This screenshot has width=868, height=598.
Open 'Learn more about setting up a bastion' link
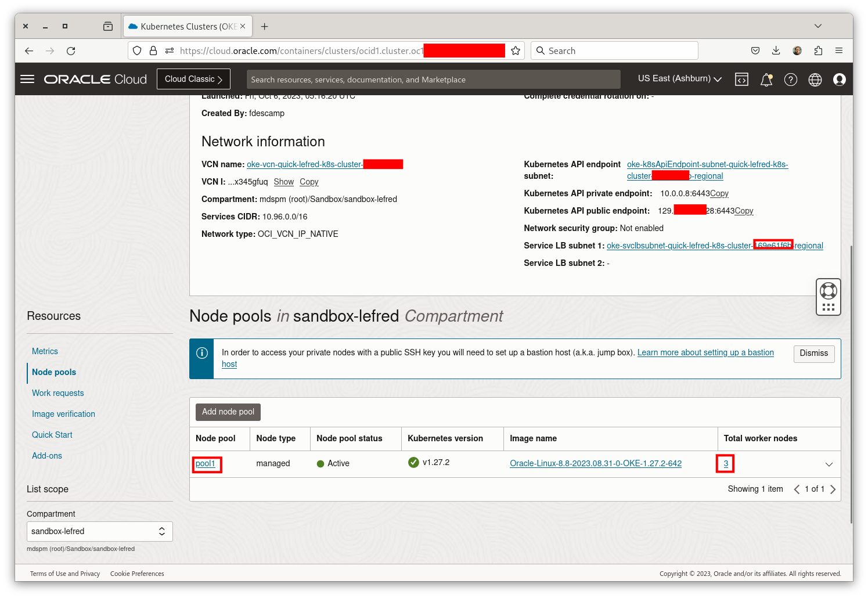tap(705, 352)
